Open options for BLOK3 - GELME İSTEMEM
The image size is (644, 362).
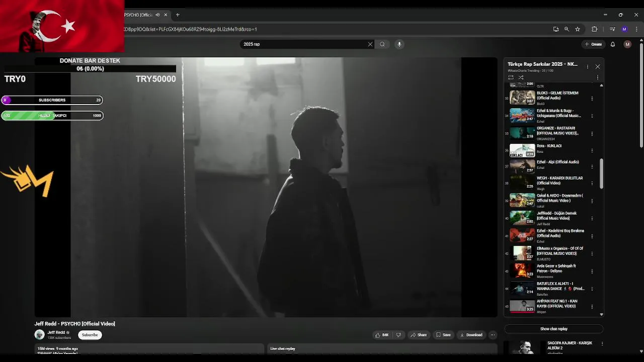[x=592, y=99]
